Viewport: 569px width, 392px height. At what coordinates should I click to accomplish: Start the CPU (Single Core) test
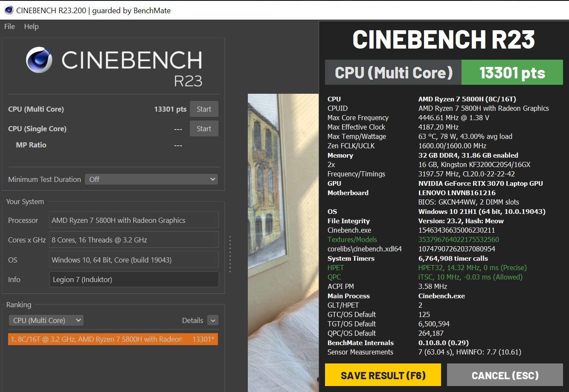pos(204,129)
